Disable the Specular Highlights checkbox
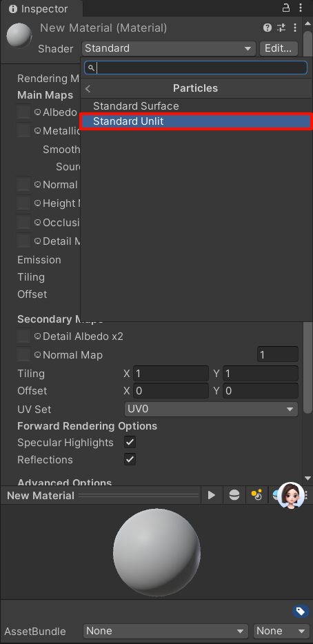The height and width of the screenshot is (644, 313). [130, 443]
